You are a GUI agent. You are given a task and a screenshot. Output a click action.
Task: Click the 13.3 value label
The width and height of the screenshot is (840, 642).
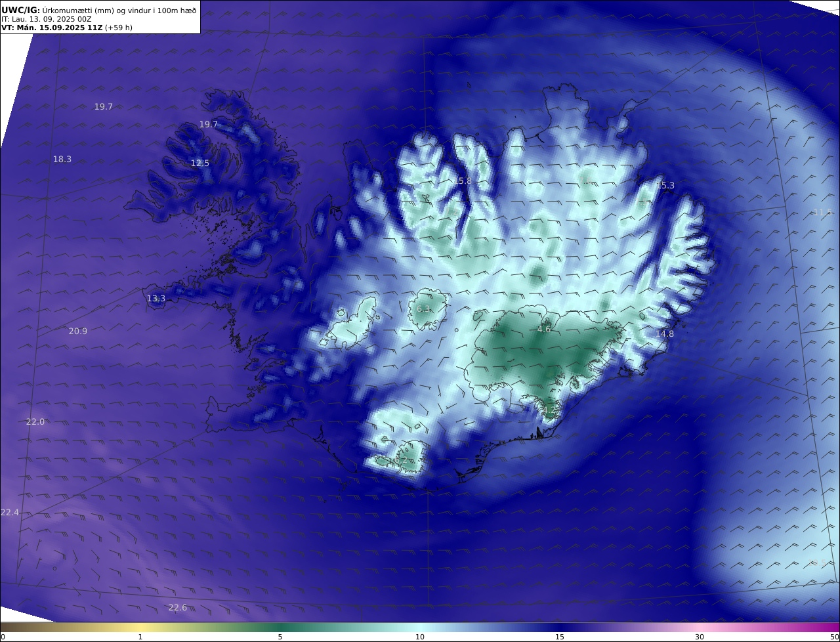click(x=156, y=299)
